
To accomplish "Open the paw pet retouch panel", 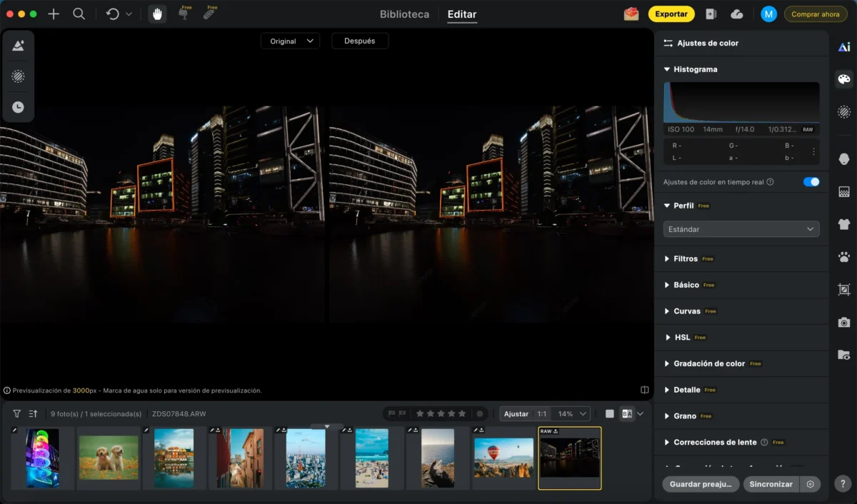I will coord(844,257).
